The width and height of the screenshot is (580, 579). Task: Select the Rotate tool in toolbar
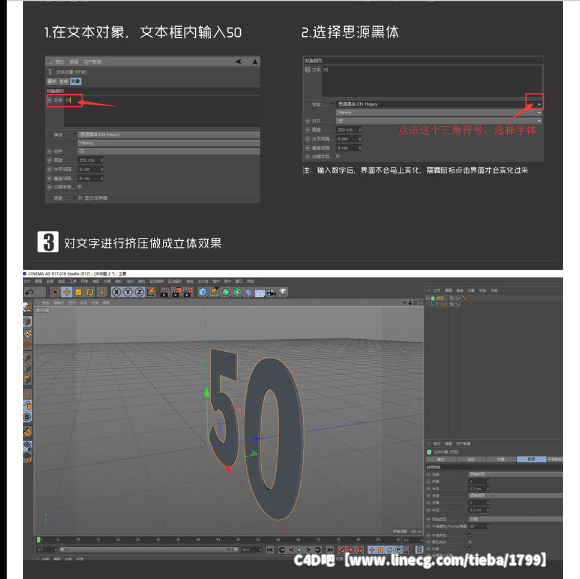coord(90,292)
